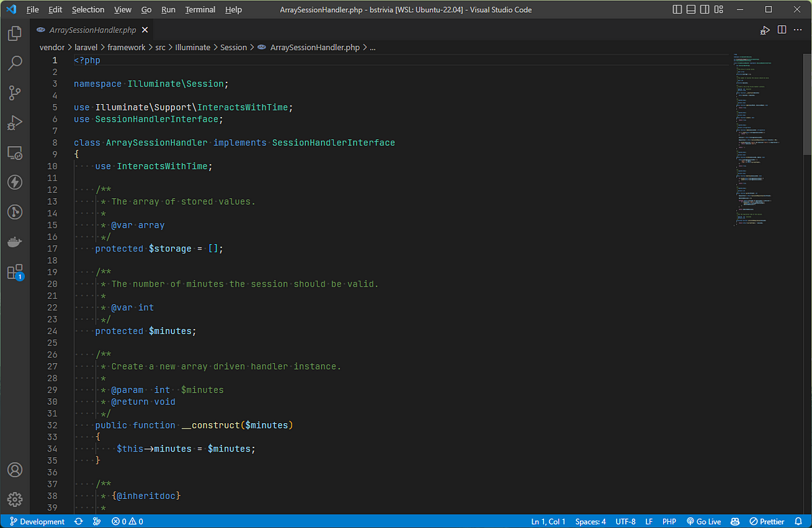This screenshot has height=528, width=812.
Task: Open Customize Layout icon in the title bar
Action: (717, 9)
